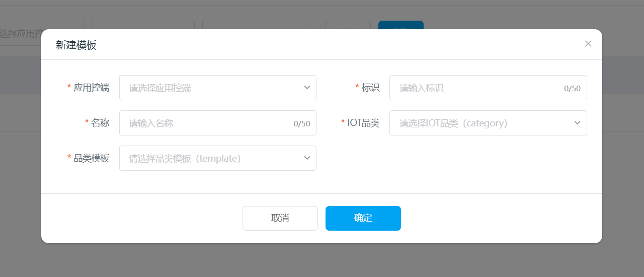Click the 请选择品类模板（template） placeholder text
The image size is (644, 277).
click(x=185, y=159)
